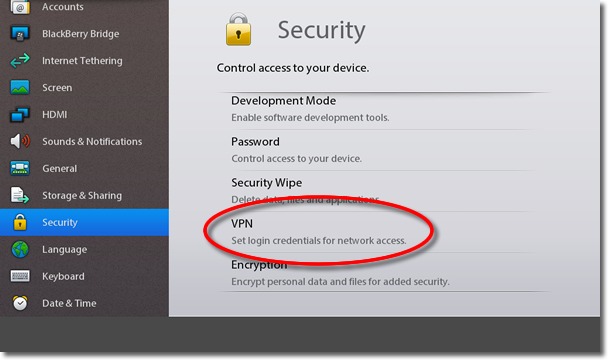Open the Security menu item
This screenshot has width=608, height=360.
coord(84,222)
